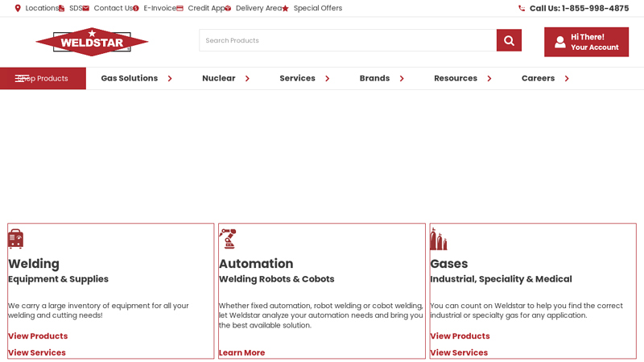Click the user account avatar icon

560,42
